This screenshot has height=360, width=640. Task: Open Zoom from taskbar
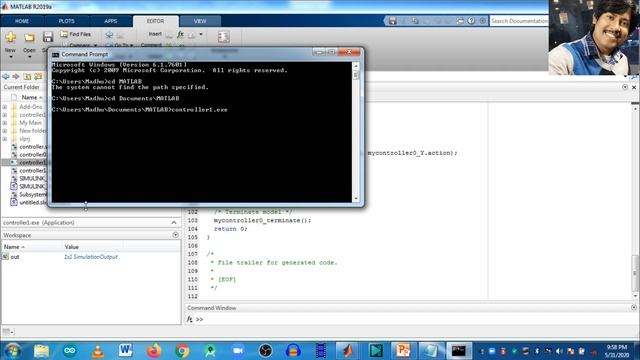[238, 351]
